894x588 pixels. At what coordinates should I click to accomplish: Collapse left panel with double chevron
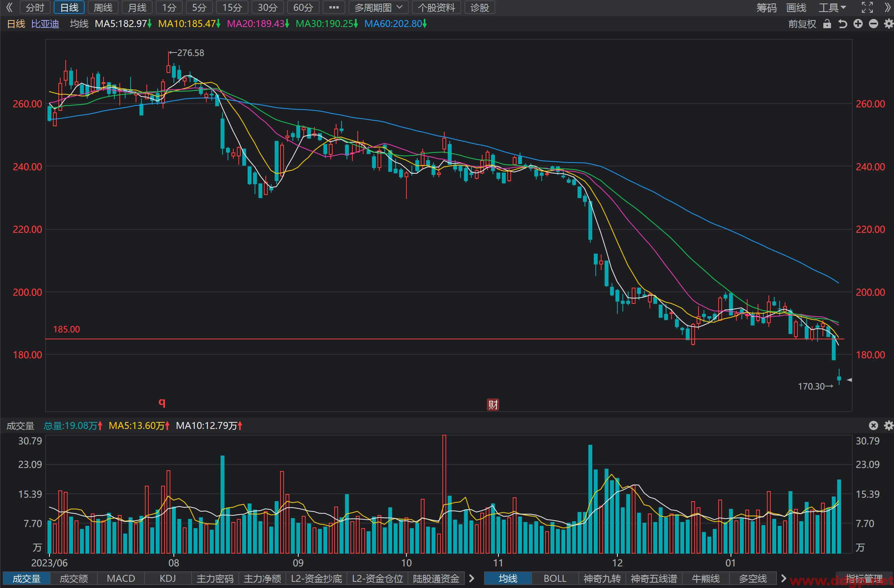click(9, 7)
